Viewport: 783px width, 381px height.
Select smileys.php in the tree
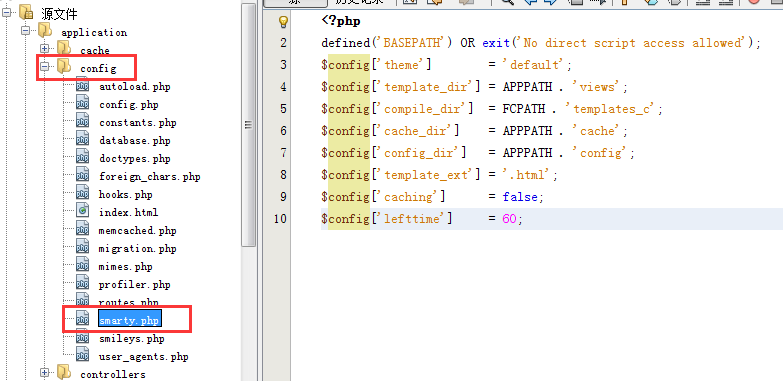tap(132, 339)
